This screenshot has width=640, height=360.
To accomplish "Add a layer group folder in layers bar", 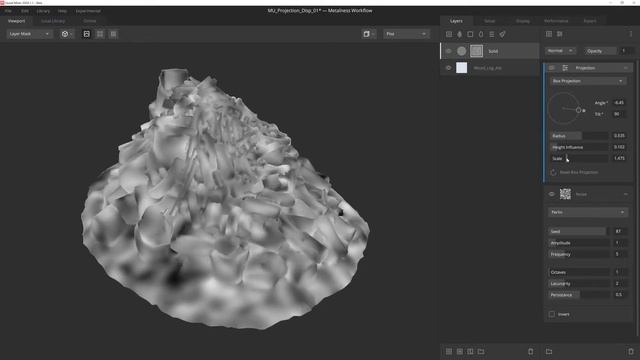I will (481, 351).
